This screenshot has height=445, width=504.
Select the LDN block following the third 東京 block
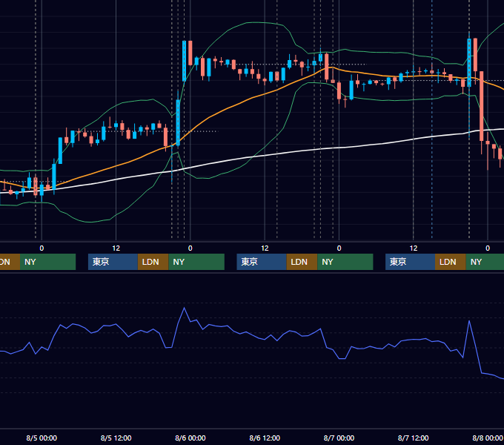coord(451,262)
